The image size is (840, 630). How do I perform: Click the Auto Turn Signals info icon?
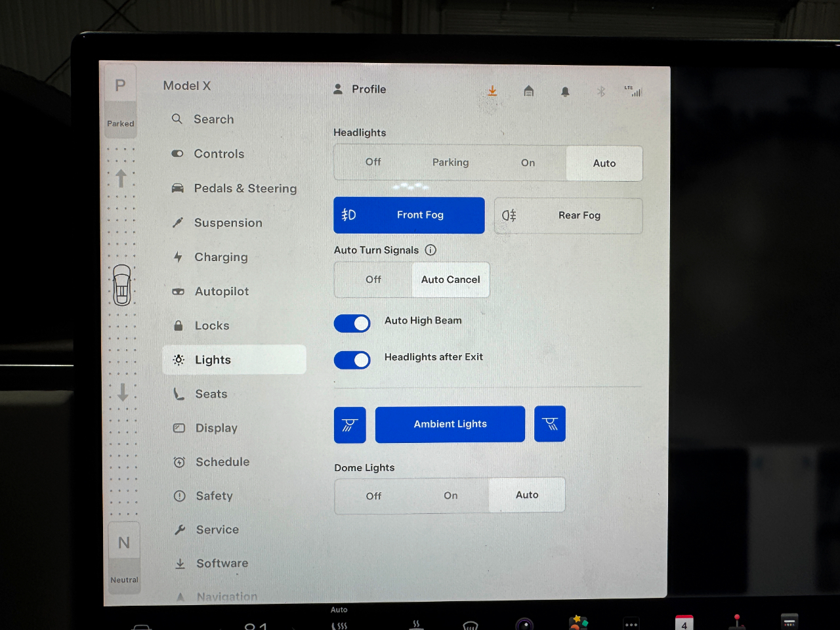coord(430,250)
